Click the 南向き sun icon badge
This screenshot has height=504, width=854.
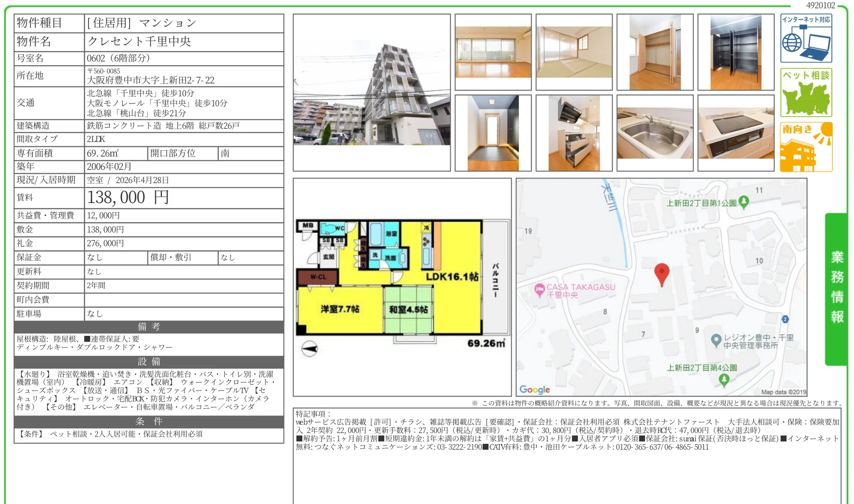[806, 147]
